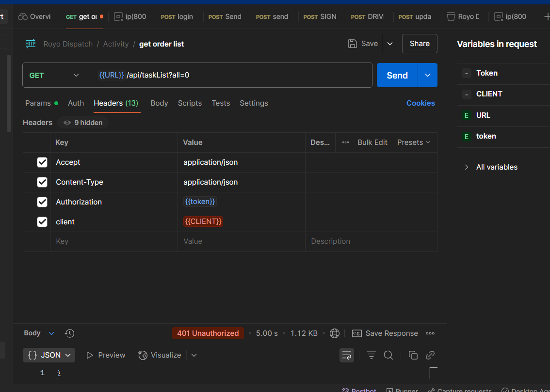Disable the client header checkbox
Image resolution: width=550 pixels, height=392 pixels.
42,222
